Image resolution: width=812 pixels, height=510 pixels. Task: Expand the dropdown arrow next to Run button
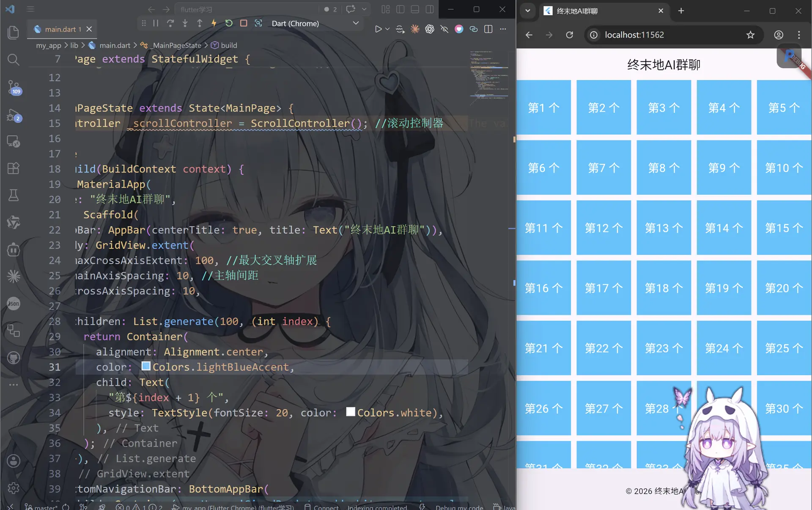(387, 29)
